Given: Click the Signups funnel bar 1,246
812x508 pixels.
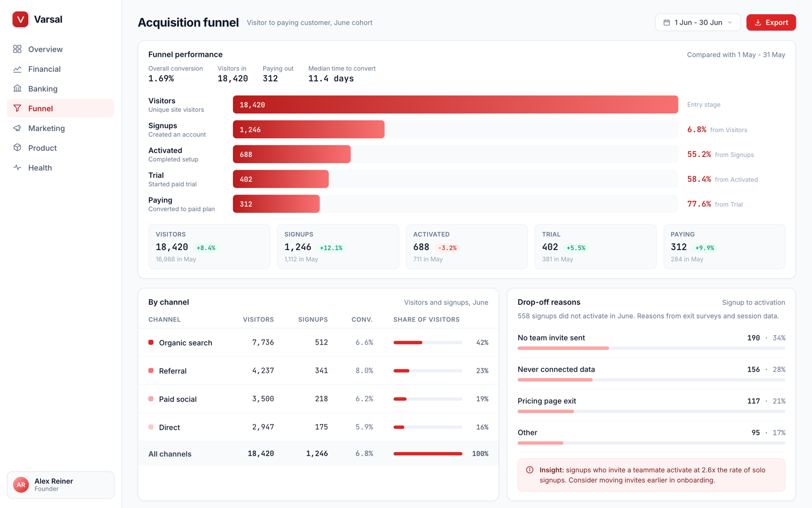Looking at the screenshot, I should tap(309, 130).
